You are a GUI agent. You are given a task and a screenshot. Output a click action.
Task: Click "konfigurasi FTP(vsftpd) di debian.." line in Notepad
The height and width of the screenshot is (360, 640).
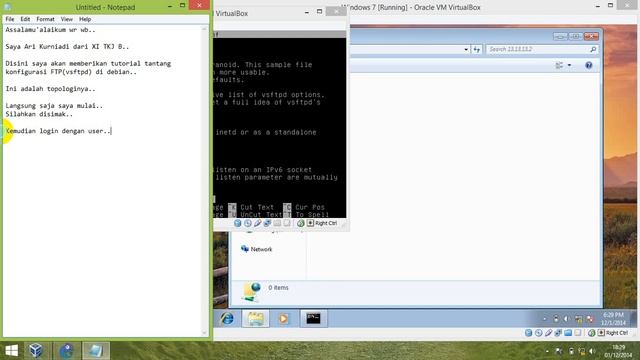pyautogui.click(x=71, y=72)
